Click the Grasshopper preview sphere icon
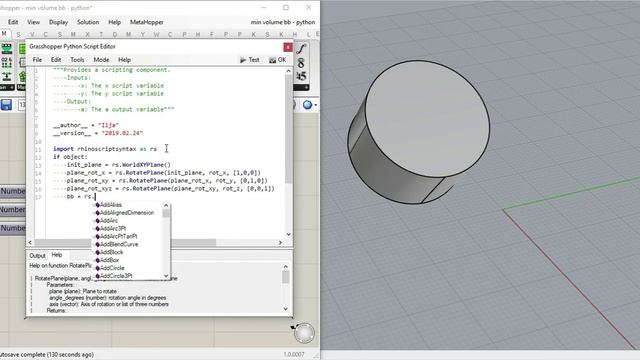The image size is (640, 360). tap(307, 105)
